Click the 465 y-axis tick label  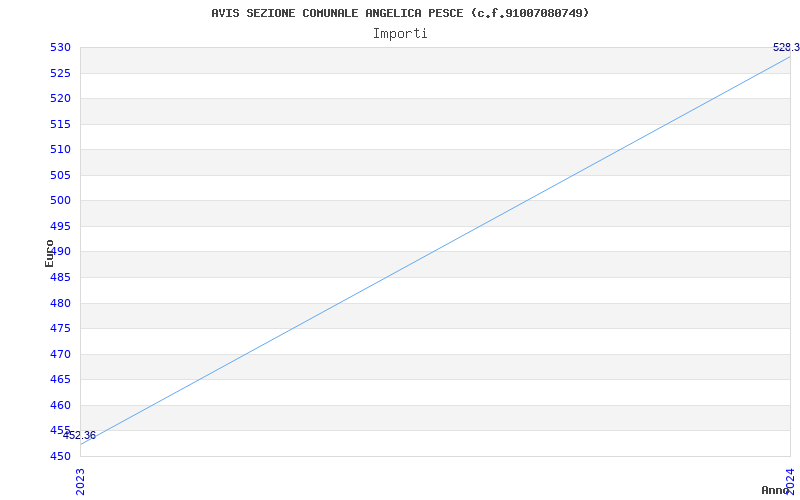[60, 380]
